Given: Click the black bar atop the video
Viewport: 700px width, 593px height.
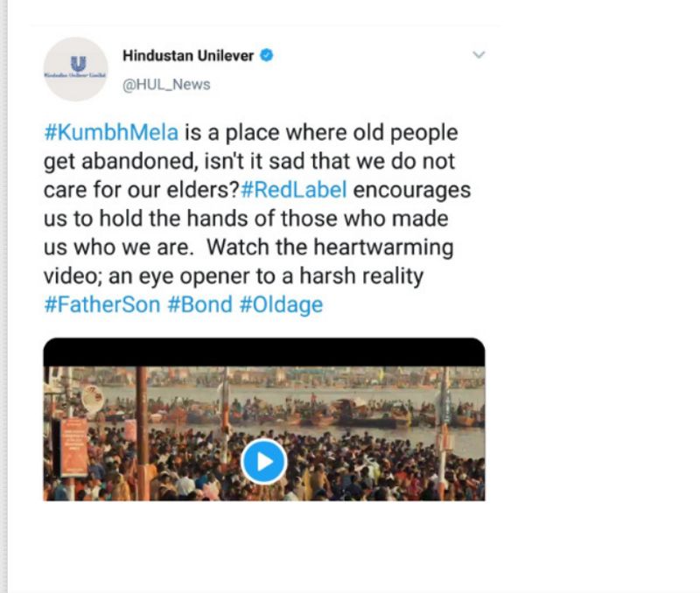Looking at the screenshot, I should tap(263, 352).
